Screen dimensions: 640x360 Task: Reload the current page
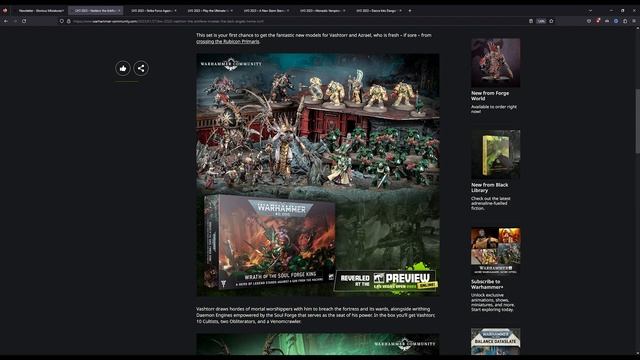24,21
